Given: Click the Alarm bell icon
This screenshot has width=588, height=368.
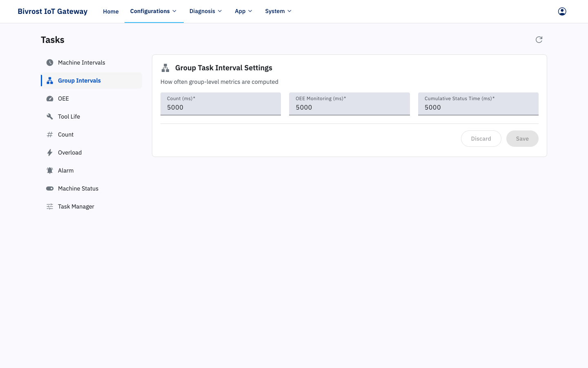Looking at the screenshot, I should click(50, 171).
